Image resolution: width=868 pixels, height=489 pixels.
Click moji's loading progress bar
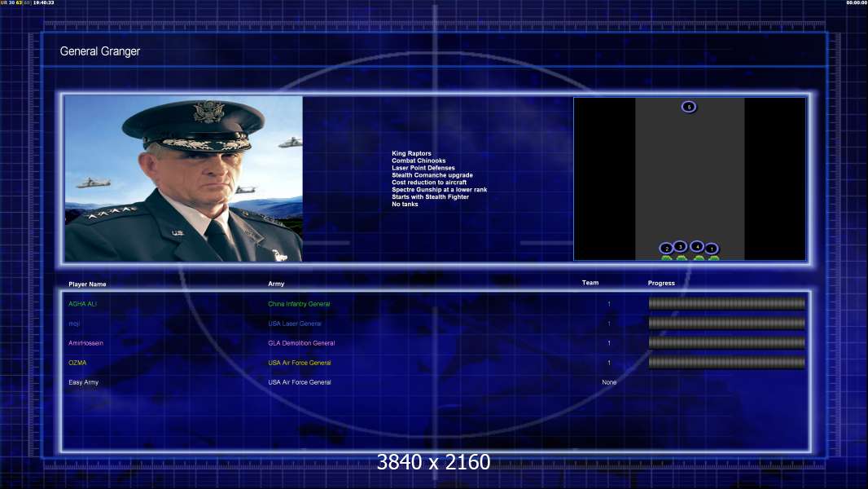coord(727,323)
